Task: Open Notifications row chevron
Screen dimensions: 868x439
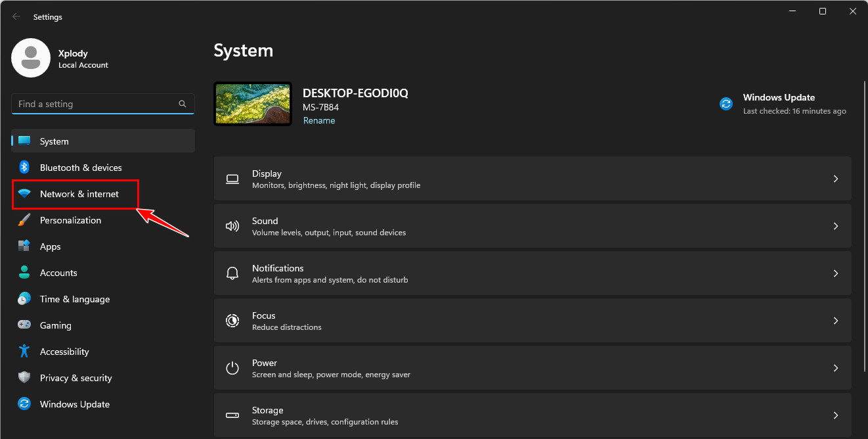Action: pos(836,273)
